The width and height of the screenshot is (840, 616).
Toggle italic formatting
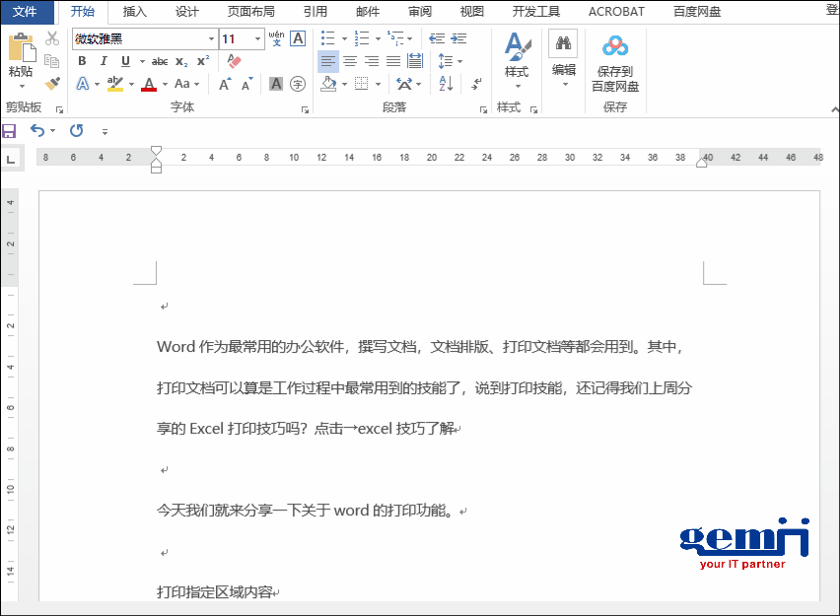103,60
